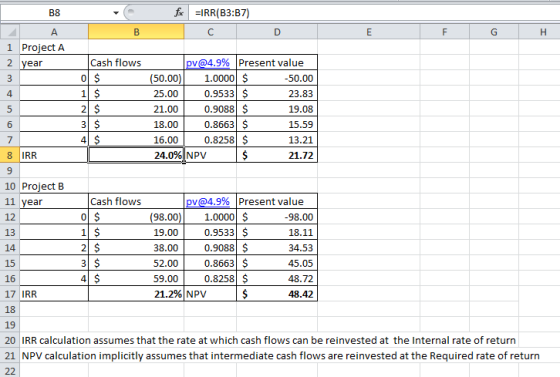The image size is (560, 377).
Task: Select column A header
Action: [54, 32]
